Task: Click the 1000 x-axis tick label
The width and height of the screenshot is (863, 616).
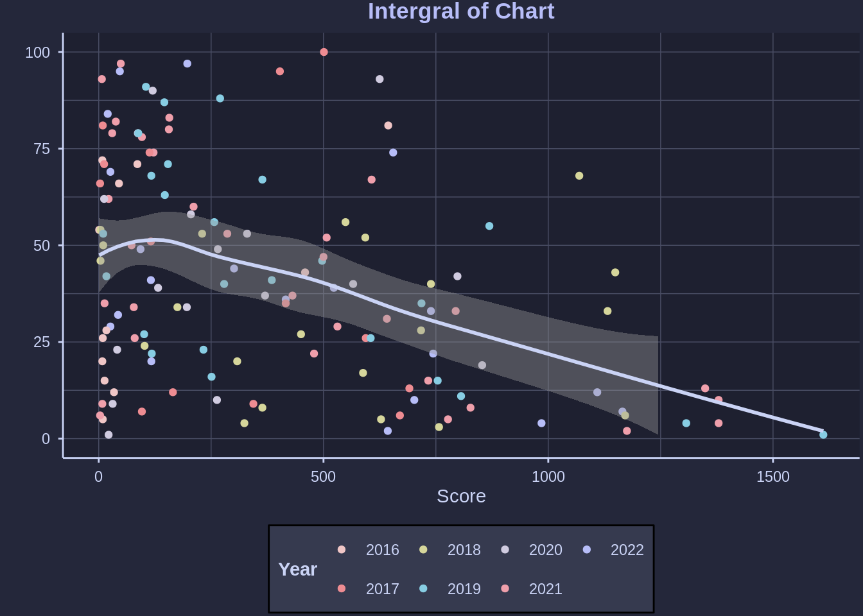Action: pos(548,477)
